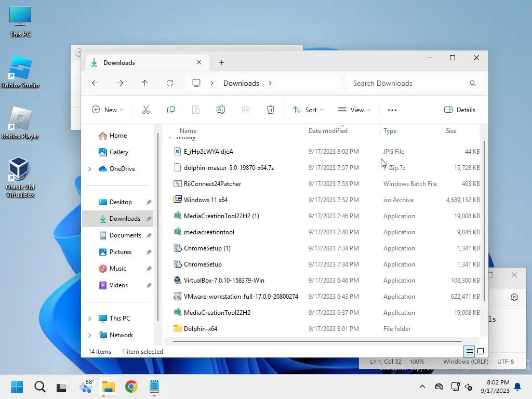Click the PC icon in address bar

196,83
